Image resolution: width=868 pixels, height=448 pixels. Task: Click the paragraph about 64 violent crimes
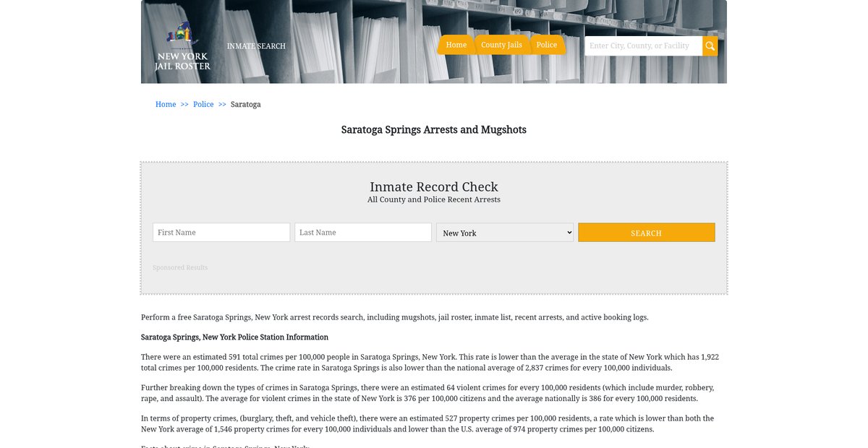point(427,393)
